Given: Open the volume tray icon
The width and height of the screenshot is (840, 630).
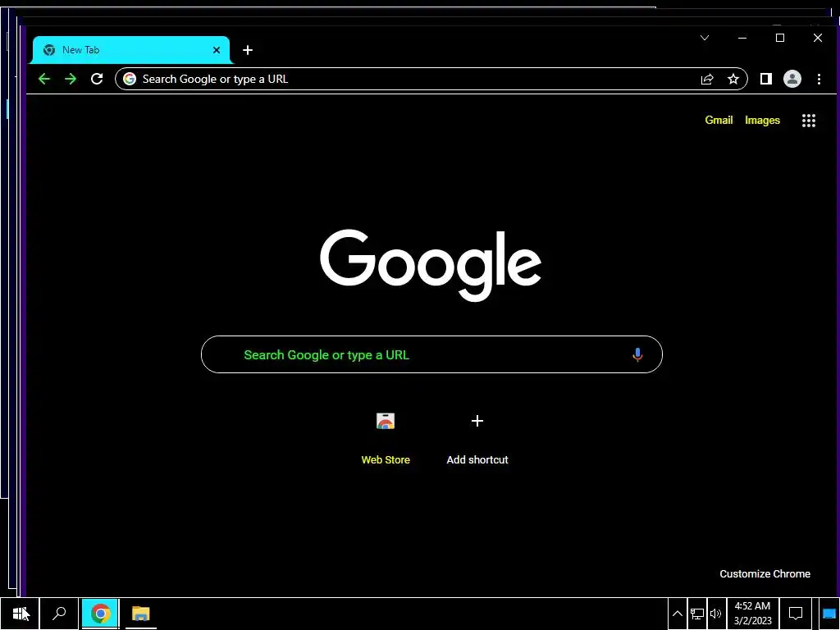Looking at the screenshot, I should [x=715, y=614].
